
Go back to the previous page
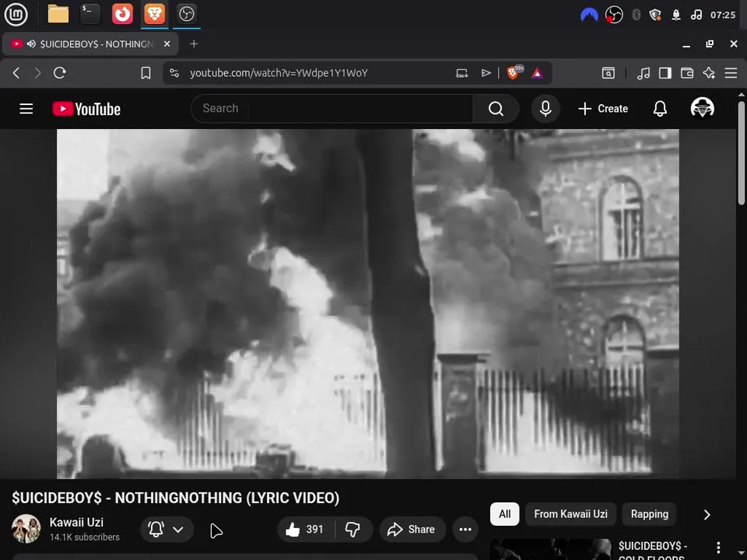(16, 73)
